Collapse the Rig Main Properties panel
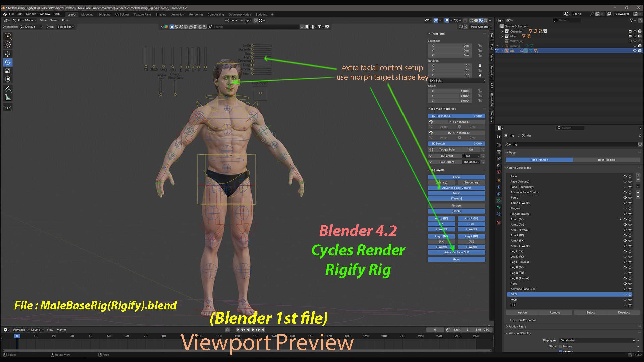 (443, 109)
